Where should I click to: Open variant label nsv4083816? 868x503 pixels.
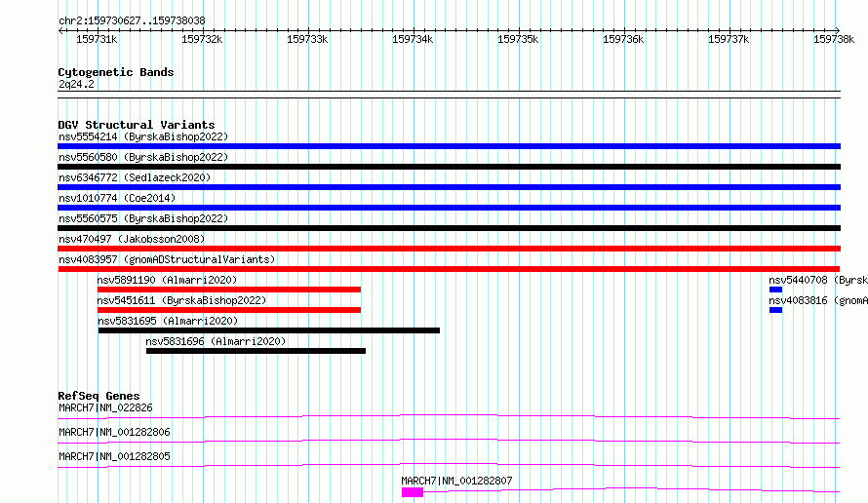(818, 300)
